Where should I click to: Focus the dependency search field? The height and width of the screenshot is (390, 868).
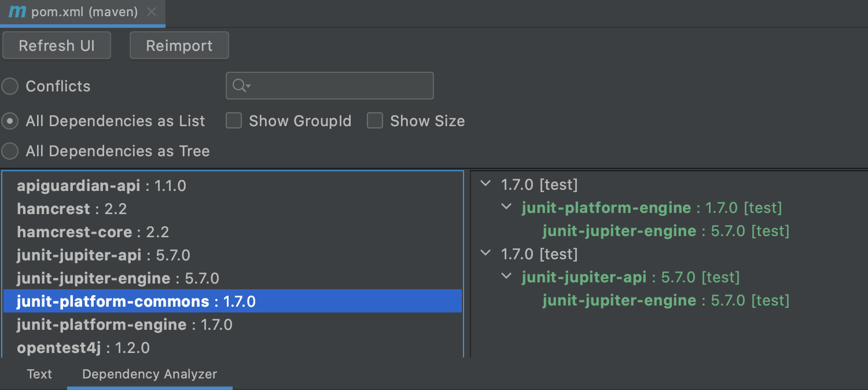click(x=341, y=86)
